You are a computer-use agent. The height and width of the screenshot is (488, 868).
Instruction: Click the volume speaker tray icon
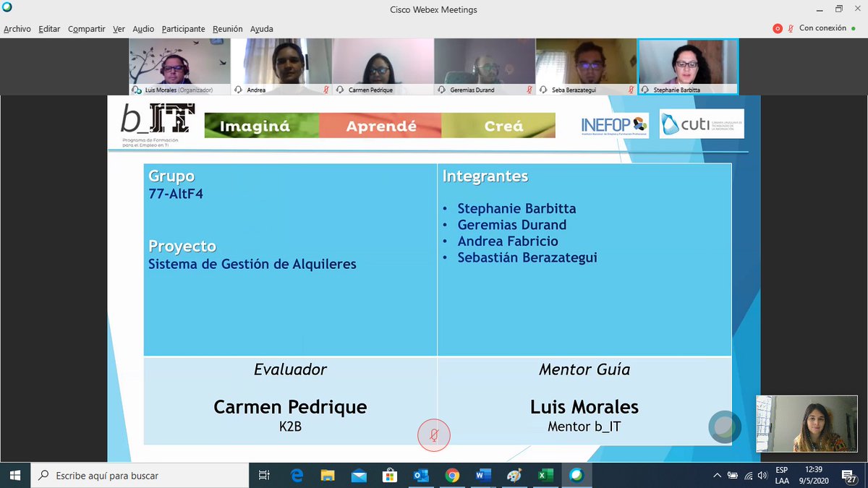762,475
